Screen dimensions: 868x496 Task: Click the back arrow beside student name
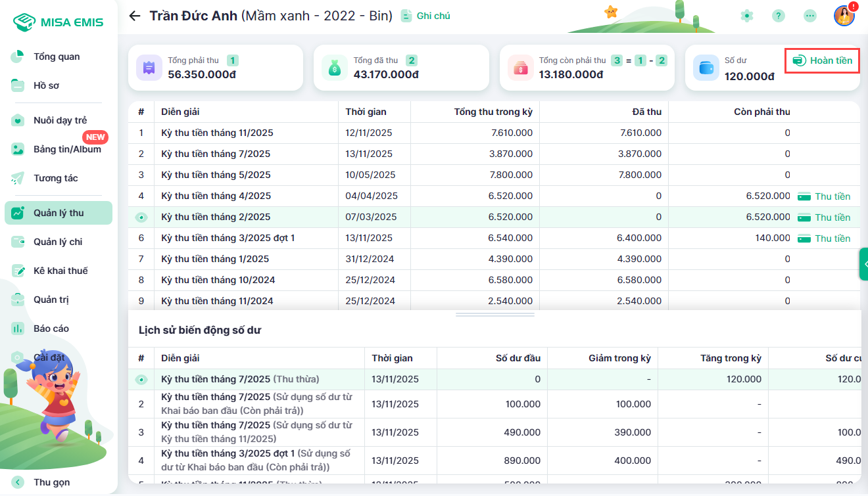pos(135,16)
